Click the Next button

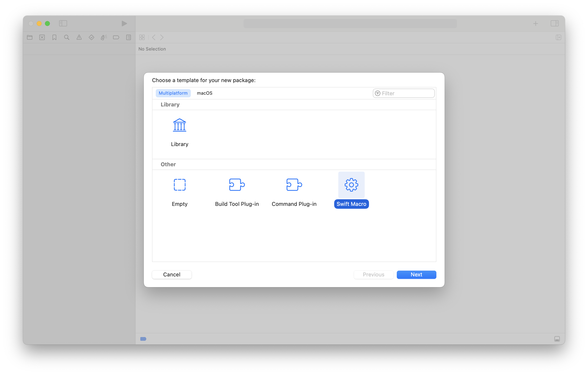pyautogui.click(x=416, y=275)
